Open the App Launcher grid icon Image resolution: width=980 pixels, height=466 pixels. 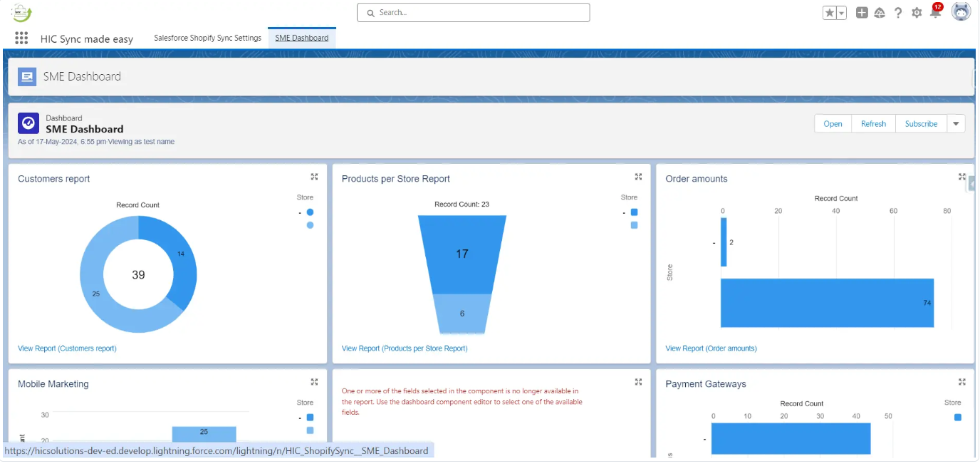(21, 38)
